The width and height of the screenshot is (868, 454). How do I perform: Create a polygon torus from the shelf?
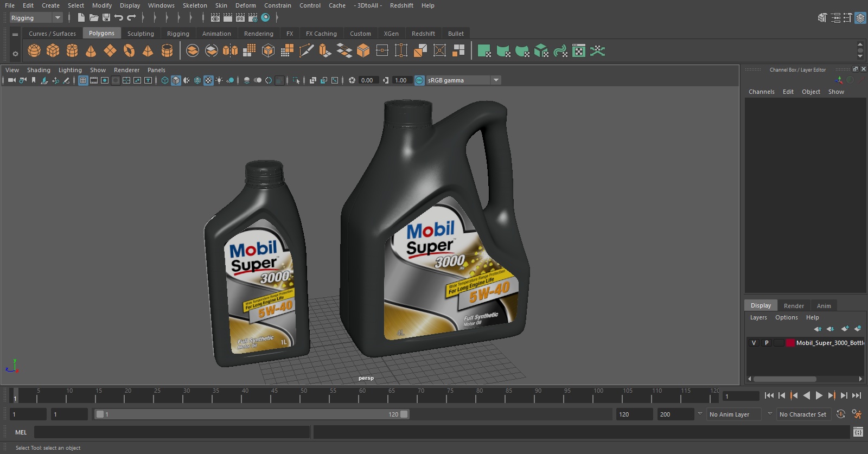click(x=129, y=51)
